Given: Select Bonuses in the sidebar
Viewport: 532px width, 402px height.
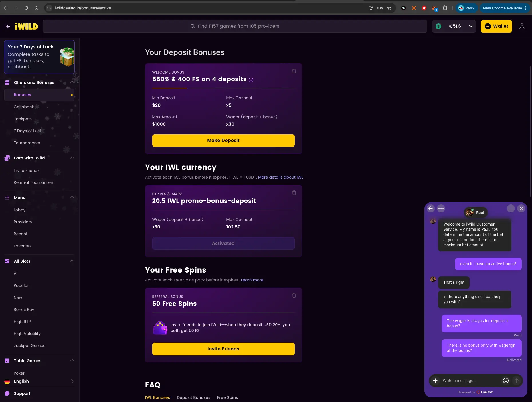Looking at the screenshot, I should click(x=39, y=95).
